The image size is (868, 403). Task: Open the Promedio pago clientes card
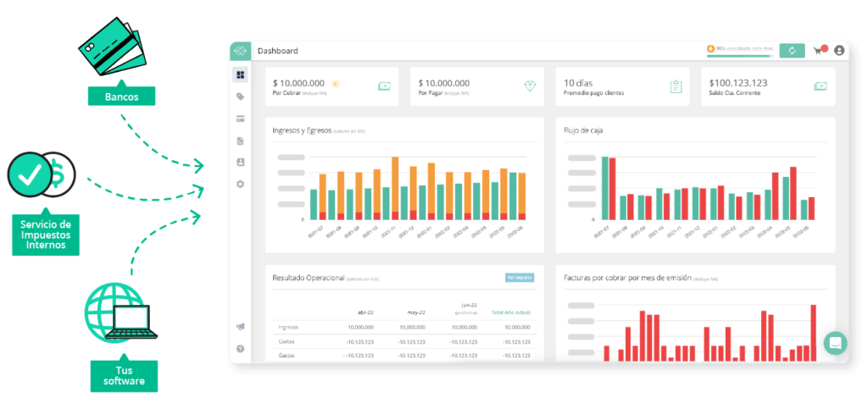click(623, 87)
